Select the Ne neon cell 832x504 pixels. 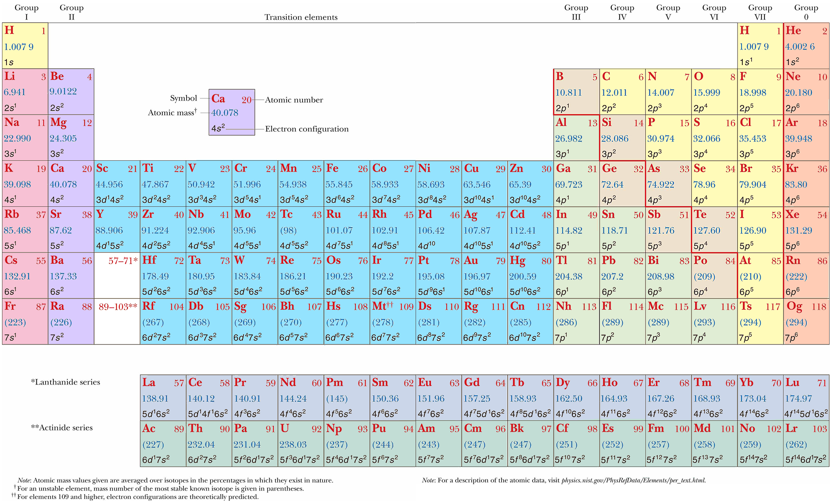pos(807,92)
